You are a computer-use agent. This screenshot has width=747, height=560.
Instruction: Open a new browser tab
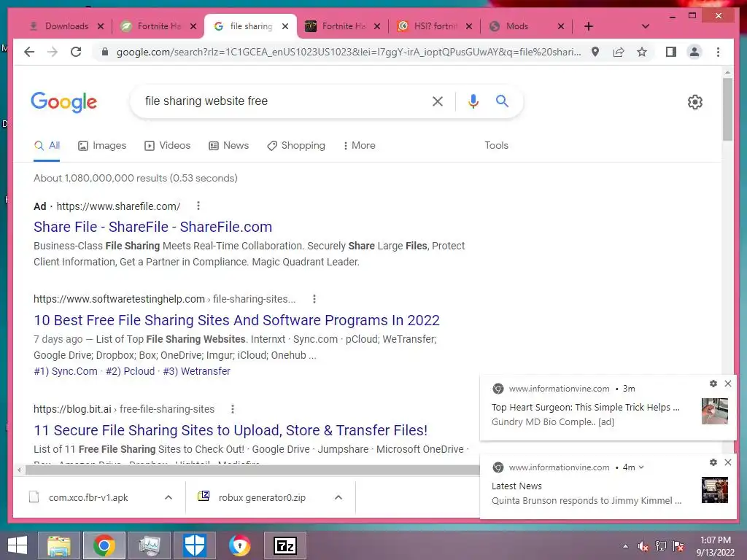589,26
